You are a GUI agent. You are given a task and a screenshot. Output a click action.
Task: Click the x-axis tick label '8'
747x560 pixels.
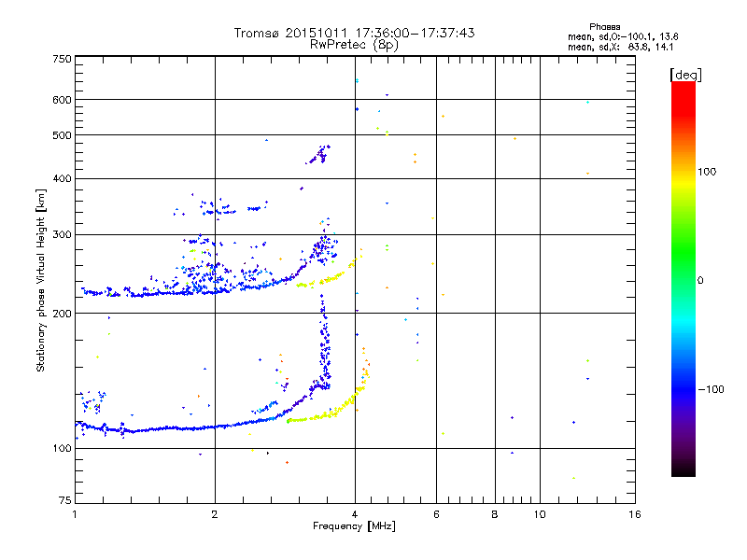coord(495,514)
